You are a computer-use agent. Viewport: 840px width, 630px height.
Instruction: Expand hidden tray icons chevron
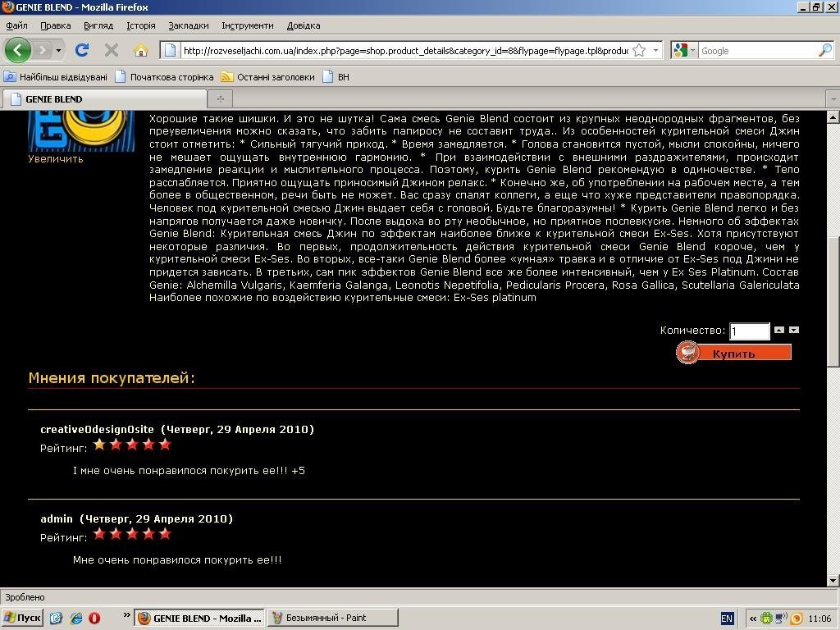click(753, 619)
